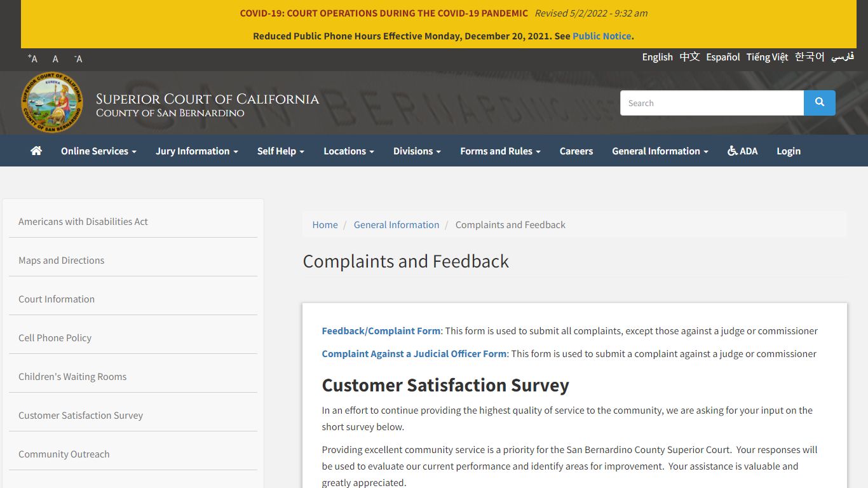Switch language to Español
This screenshot has height=488, width=868.
coord(723,57)
